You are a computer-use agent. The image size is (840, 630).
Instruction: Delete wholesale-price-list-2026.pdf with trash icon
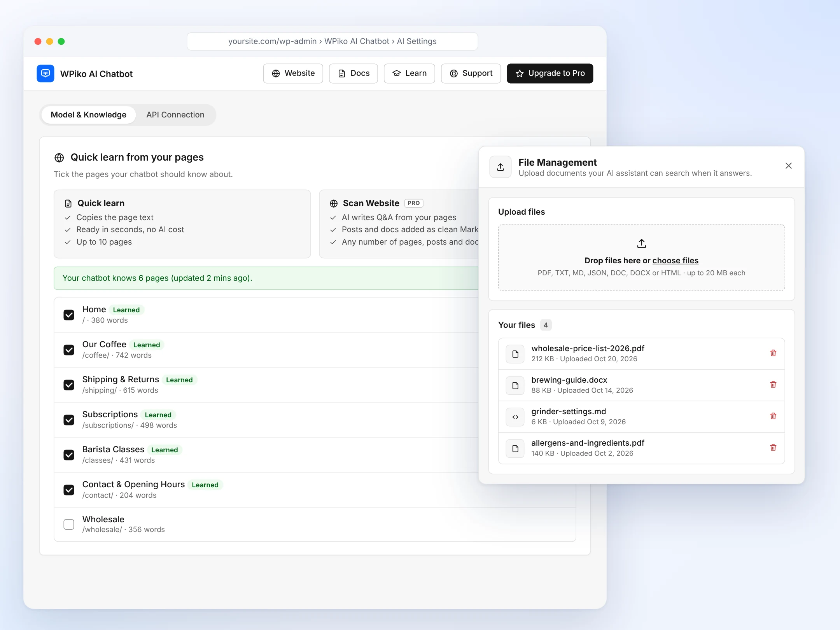point(773,353)
